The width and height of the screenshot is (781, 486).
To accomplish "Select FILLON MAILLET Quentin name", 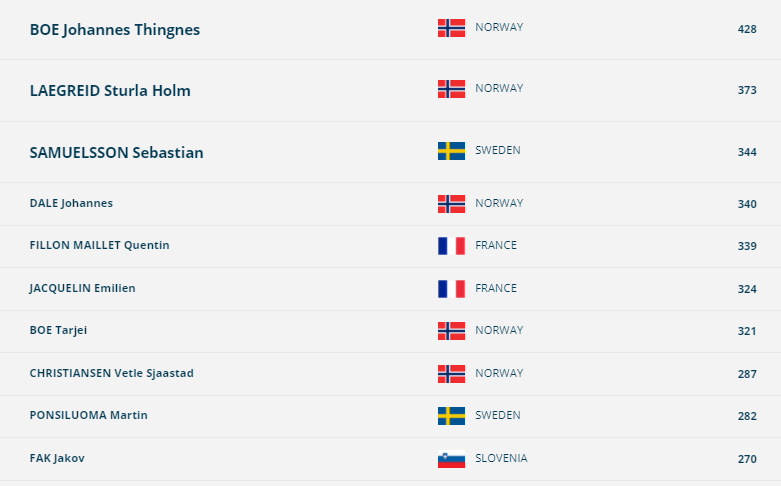I will coord(100,245).
